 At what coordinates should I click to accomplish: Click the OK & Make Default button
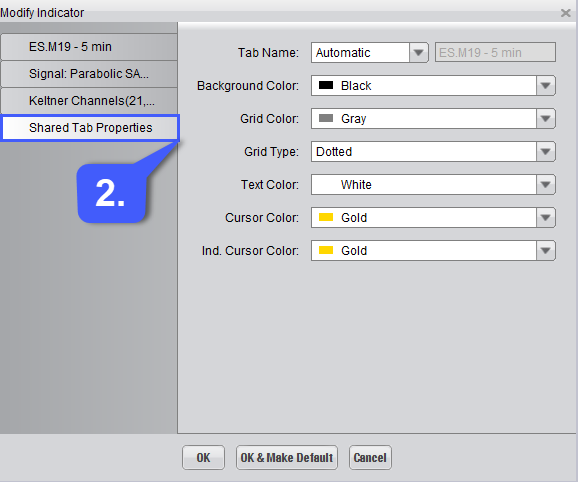click(287, 458)
